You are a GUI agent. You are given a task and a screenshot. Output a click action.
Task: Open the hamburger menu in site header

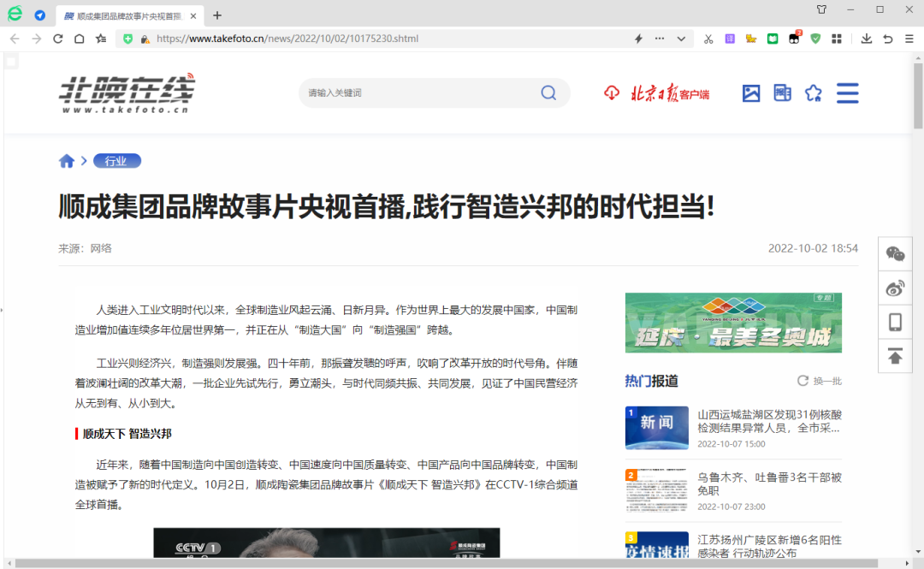point(847,93)
